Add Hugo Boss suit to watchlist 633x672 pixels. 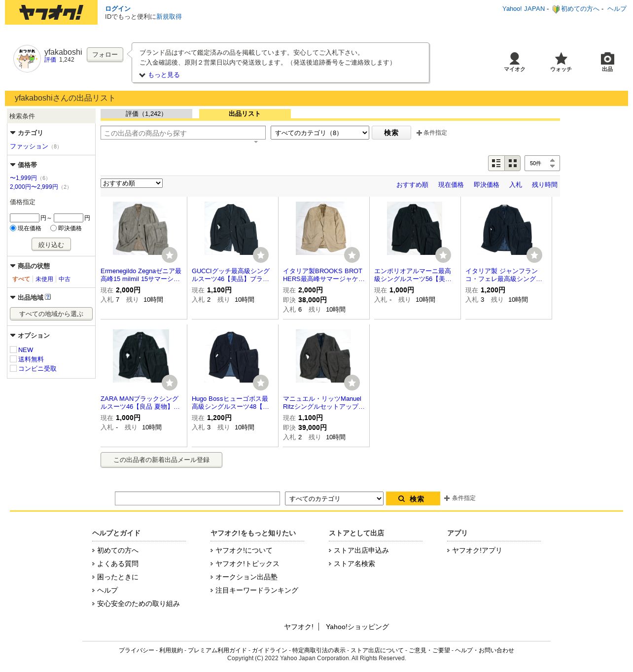point(261,383)
